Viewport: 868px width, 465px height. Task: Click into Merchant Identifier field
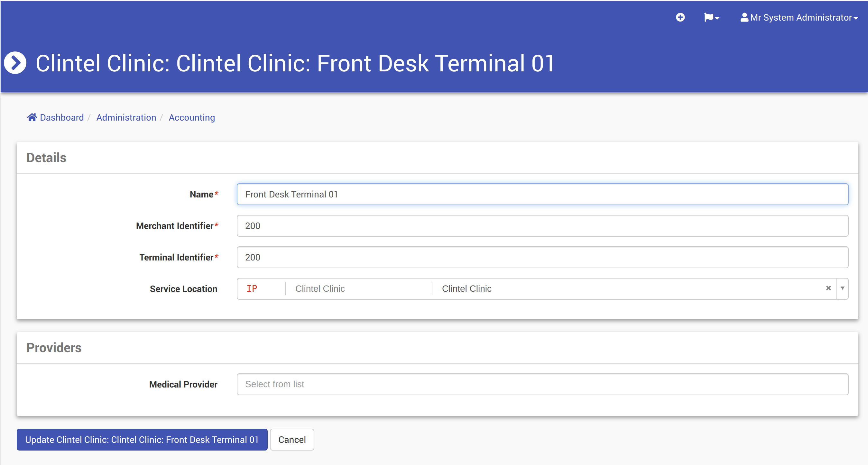(x=542, y=226)
